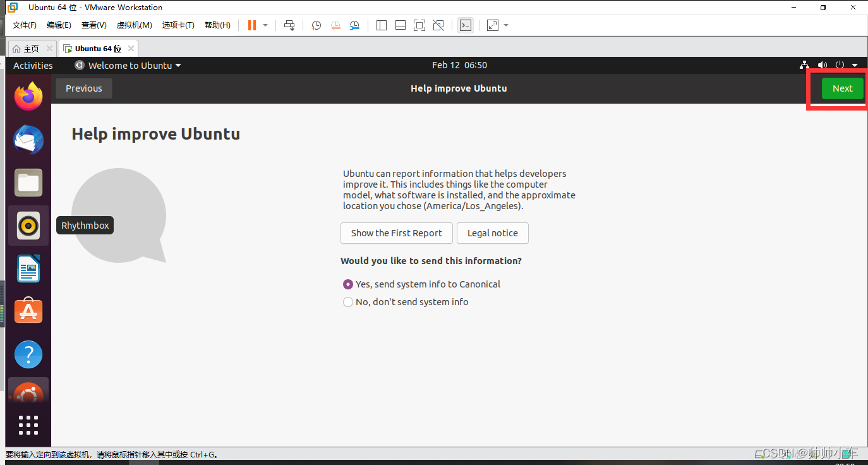Viewport: 868px width, 465px height.
Task: Launch Firefox from the dock
Action: tap(28, 96)
